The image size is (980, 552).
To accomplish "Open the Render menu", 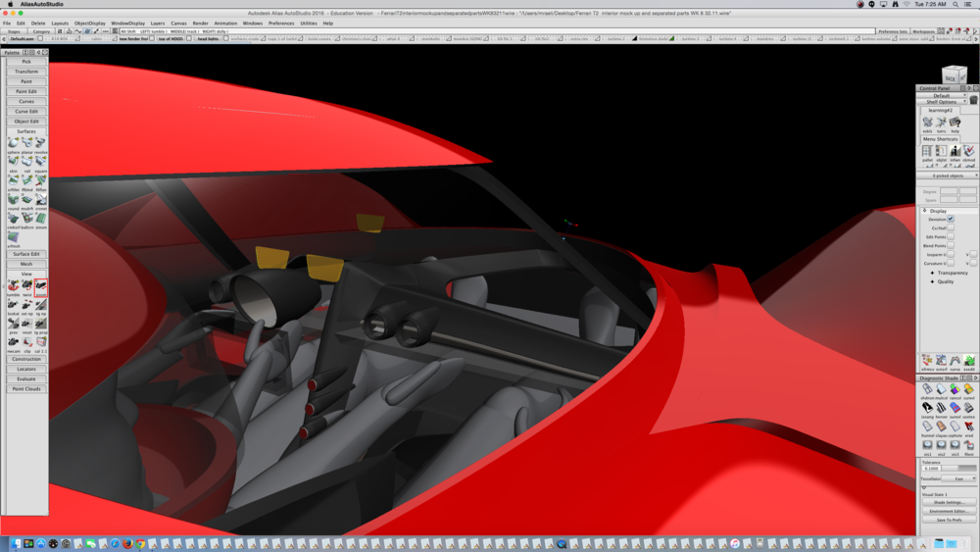I will pos(200,23).
